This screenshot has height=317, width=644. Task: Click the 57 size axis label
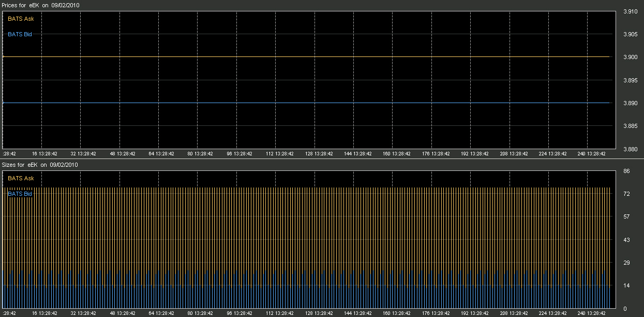coord(626,217)
